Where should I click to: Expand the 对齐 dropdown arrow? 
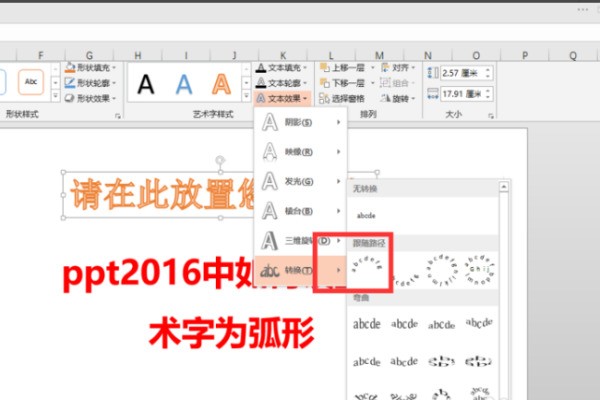(x=413, y=68)
